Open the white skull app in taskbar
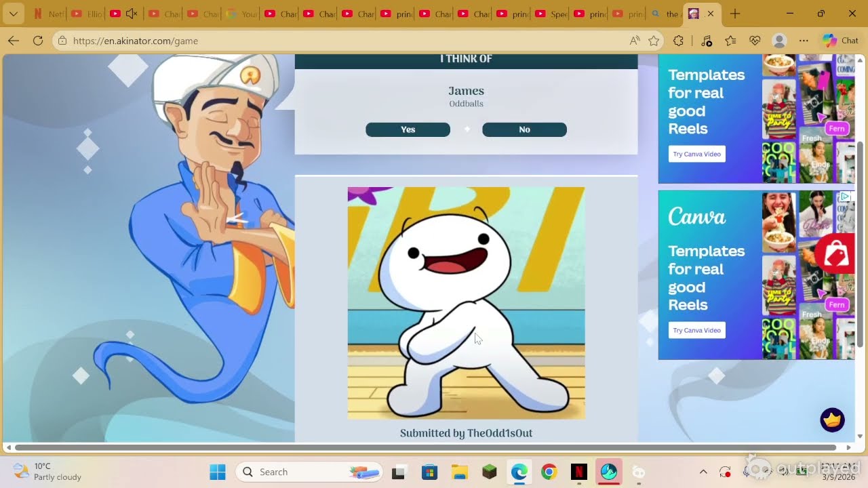Viewport: 868px width, 488px height. point(638,472)
